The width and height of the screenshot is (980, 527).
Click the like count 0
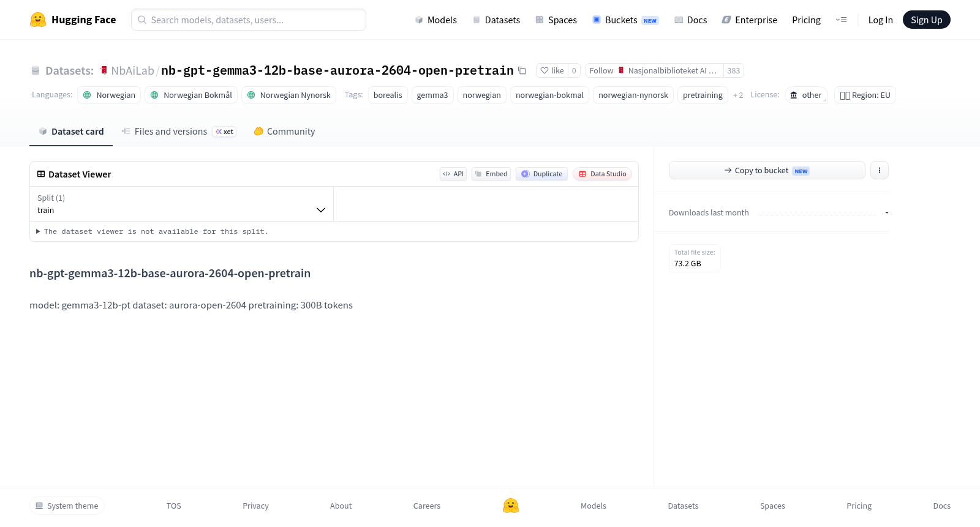[574, 70]
